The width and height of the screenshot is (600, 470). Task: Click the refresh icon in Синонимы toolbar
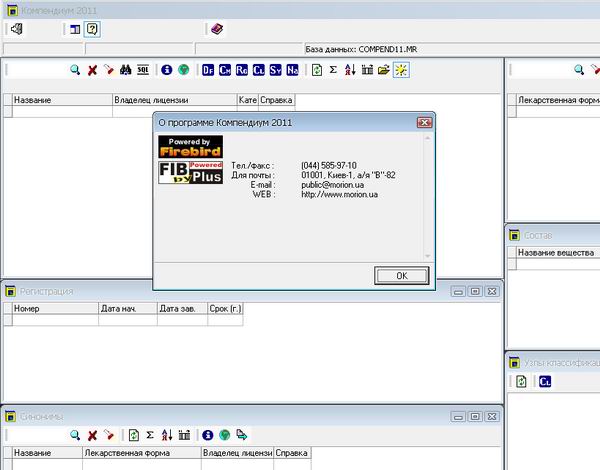[x=133, y=435]
